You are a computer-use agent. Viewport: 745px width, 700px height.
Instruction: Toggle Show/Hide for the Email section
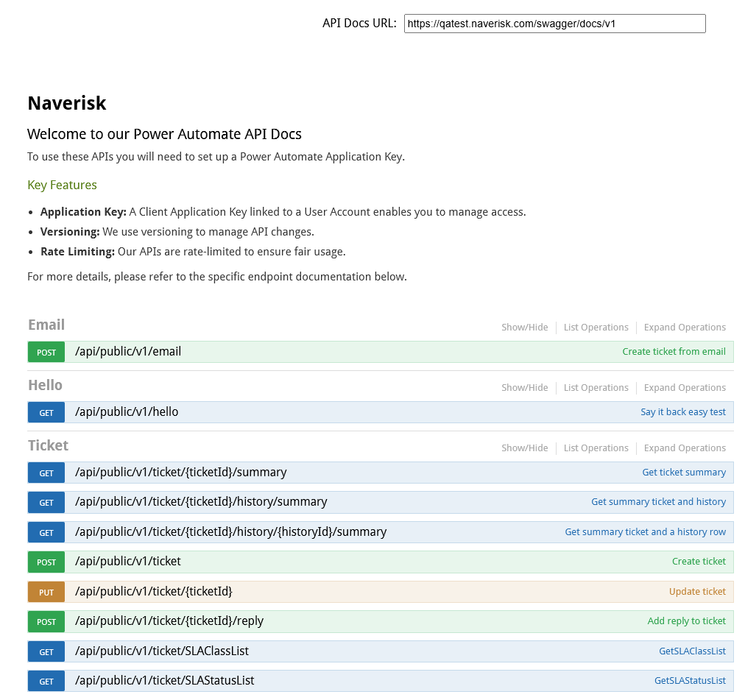tap(525, 328)
